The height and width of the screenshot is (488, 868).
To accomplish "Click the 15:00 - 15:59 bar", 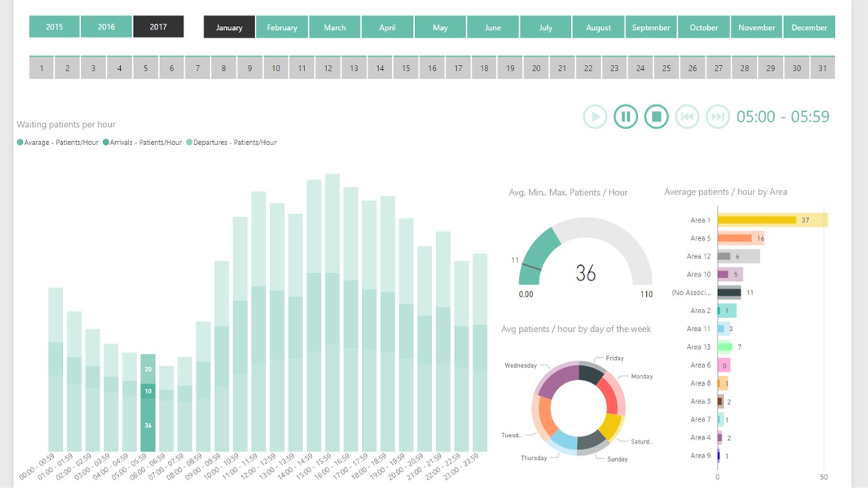I will pos(332,313).
